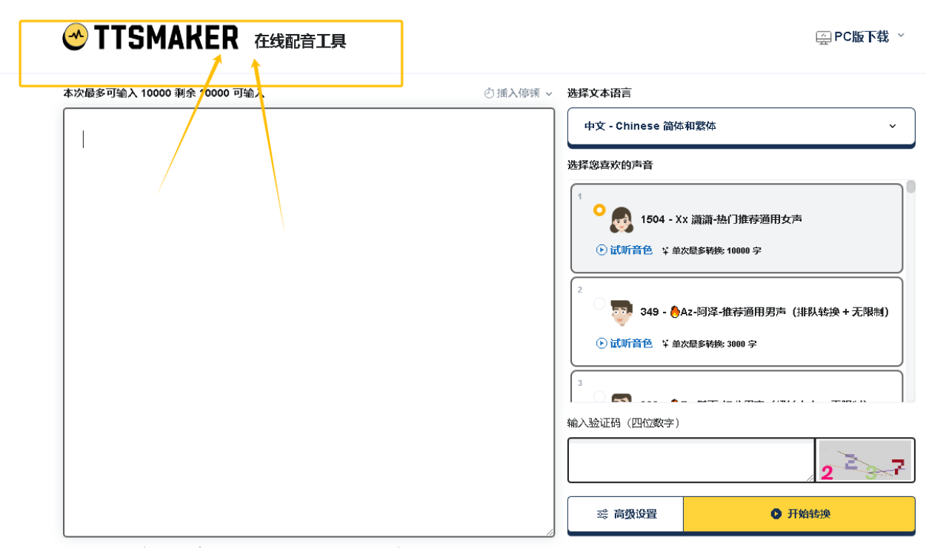The width and height of the screenshot is (926, 560).
Task: Open 高级设置 advanced settings
Action: tap(625, 514)
